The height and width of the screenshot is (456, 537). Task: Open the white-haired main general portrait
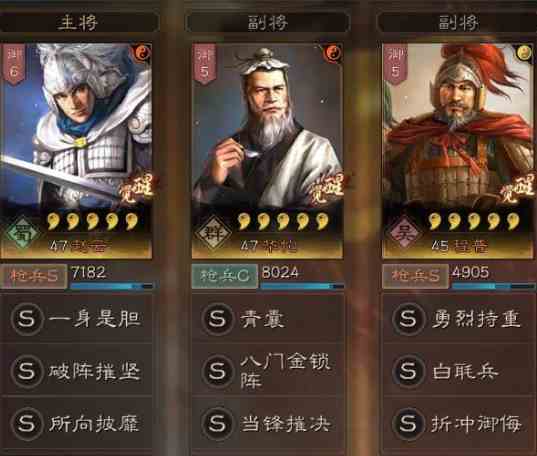pos(77,127)
